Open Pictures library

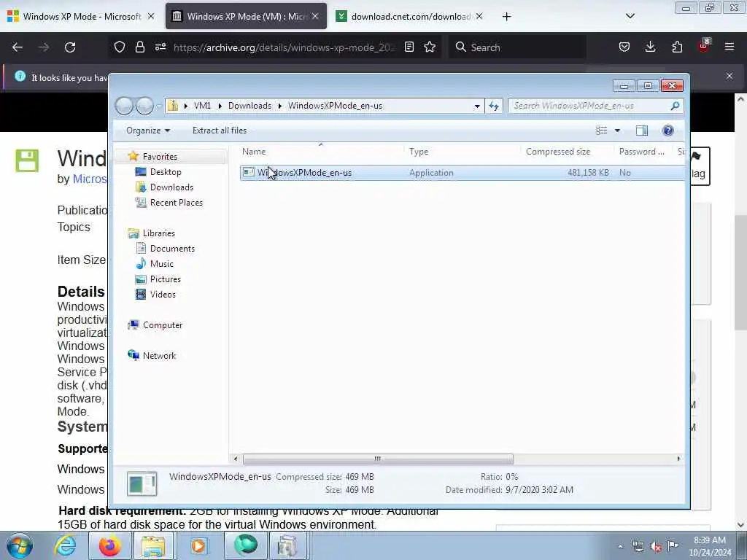pos(166,279)
